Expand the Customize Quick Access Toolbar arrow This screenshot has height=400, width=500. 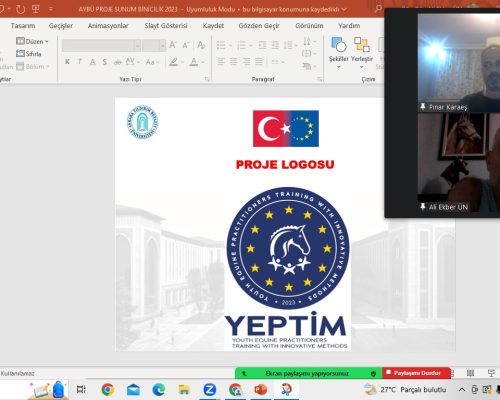tap(51, 9)
